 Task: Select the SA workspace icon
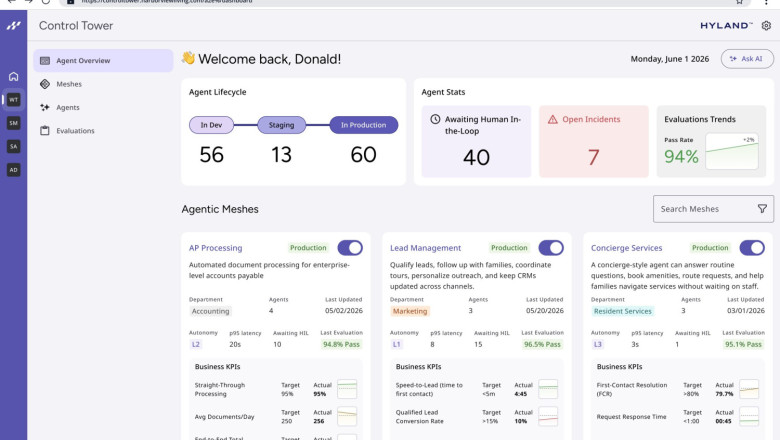(x=13, y=146)
